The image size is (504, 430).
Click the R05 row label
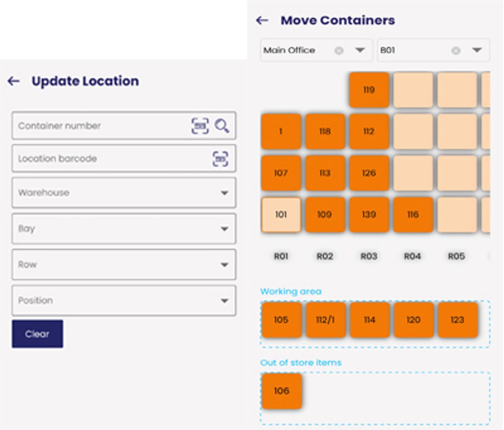coord(457,256)
